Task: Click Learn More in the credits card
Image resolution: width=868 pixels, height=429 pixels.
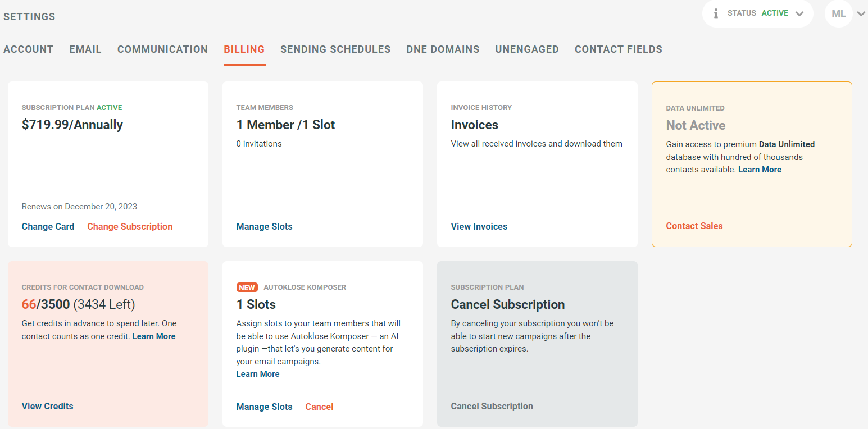Action: tap(154, 336)
